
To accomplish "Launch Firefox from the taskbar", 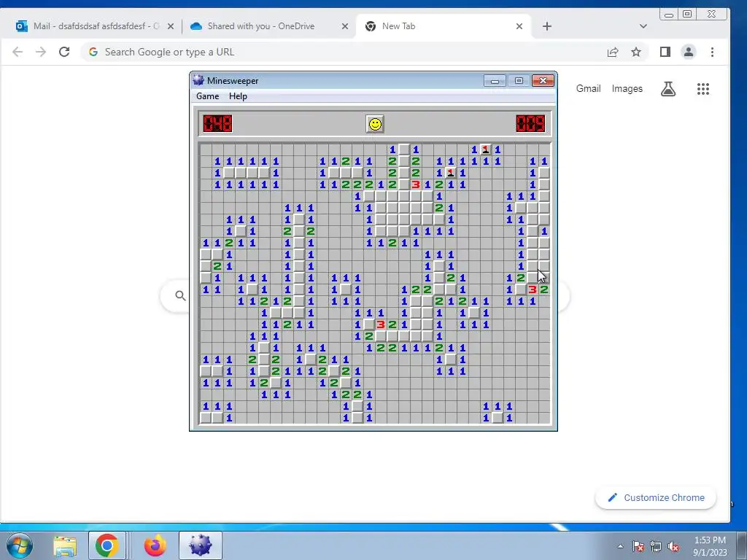I will [155, 545].
